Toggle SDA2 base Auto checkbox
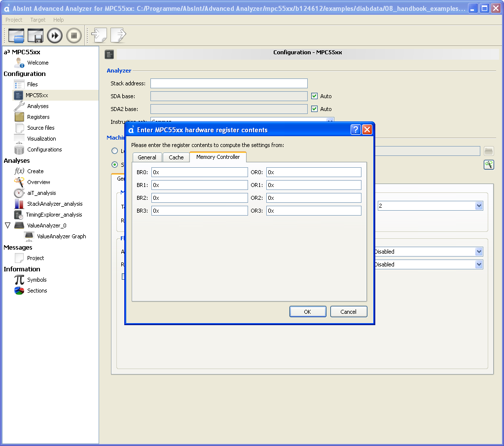Image resolution: width=504 pixels, height=446 pixels. coord(314,109)
